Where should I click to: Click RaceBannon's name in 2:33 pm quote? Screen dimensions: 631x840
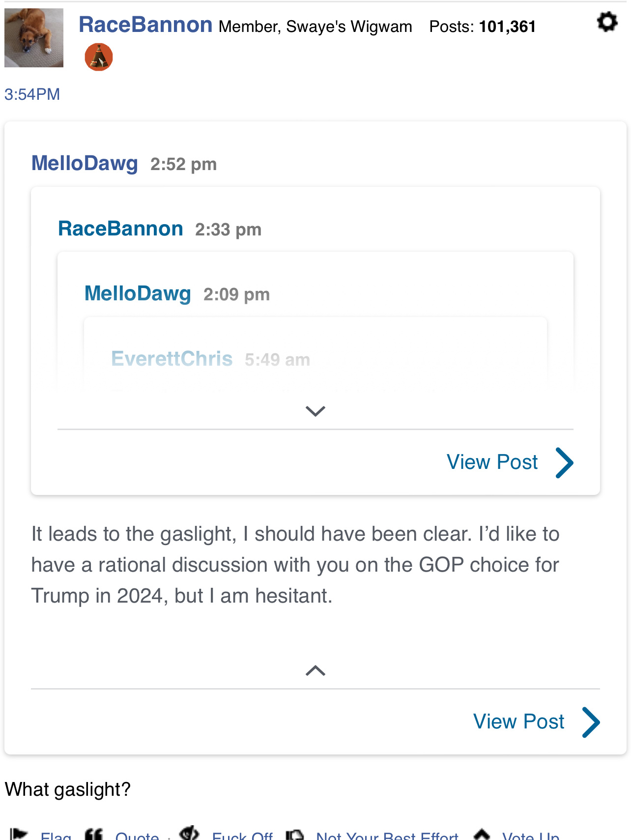coord(120,229)
